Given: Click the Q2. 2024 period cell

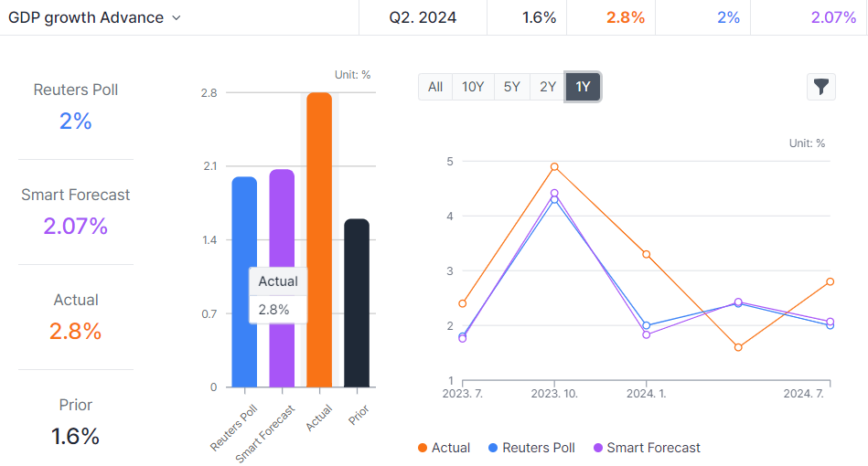Looking at the screenshot, I should click(422, 17).
